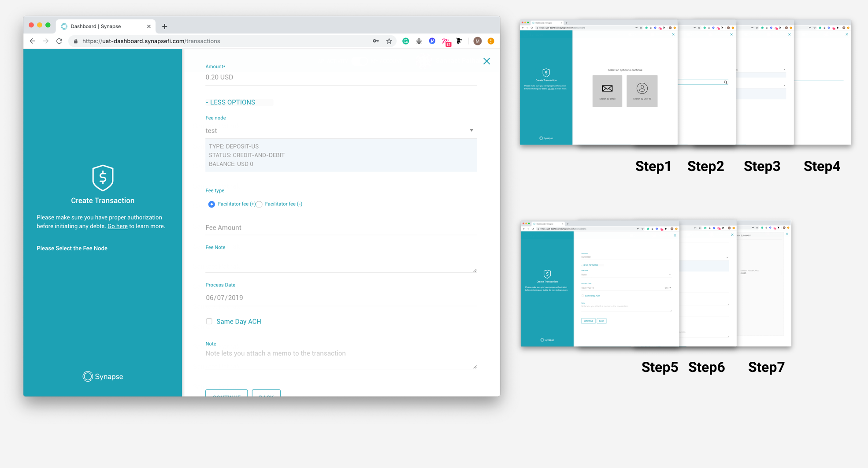
Task: Open the Grammarly extension icon
Action: [x=405, y=41]
